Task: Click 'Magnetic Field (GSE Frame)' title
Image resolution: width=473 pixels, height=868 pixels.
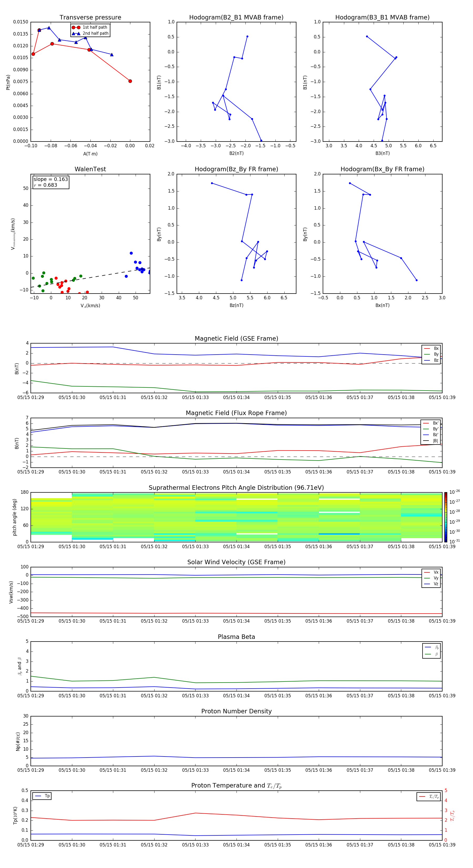Action: [236, 339]
